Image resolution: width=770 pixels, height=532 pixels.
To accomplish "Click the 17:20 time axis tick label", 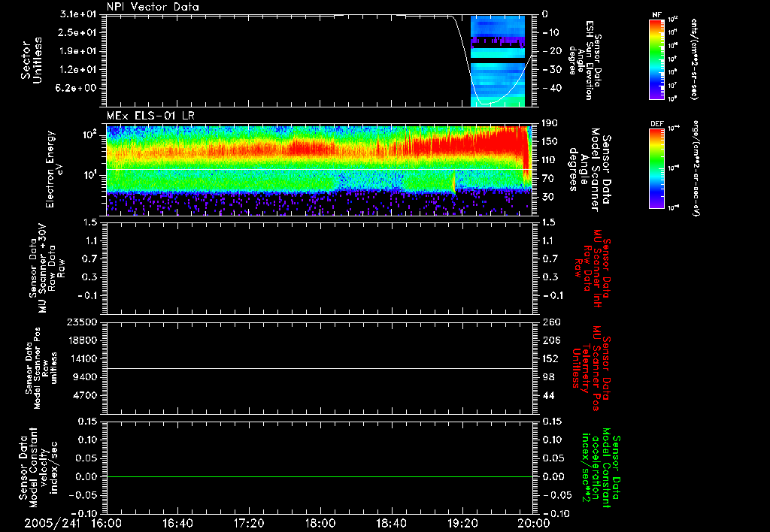I will tap(249, 522).
